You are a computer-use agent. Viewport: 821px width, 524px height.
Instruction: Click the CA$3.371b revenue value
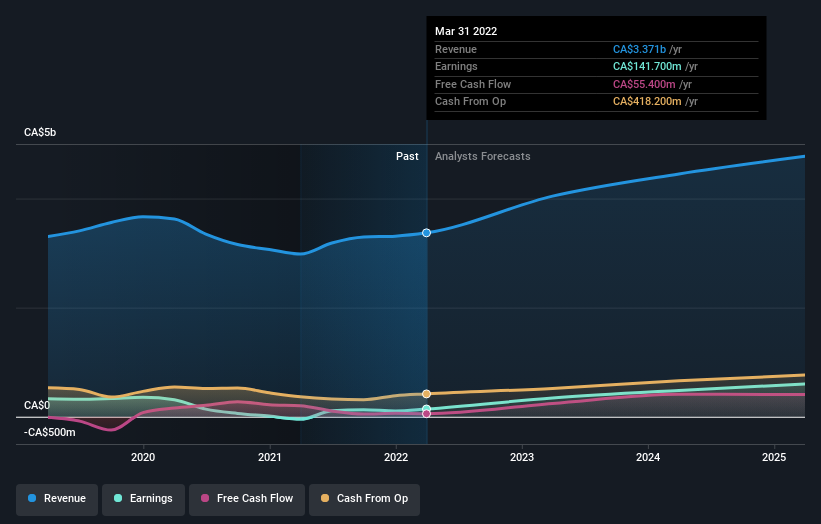click(x=639, y=49)
